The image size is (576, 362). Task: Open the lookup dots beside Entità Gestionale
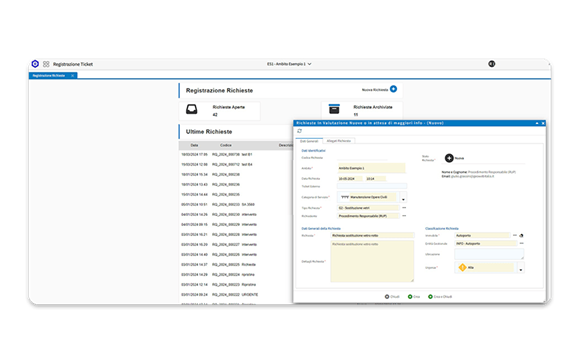521,243
